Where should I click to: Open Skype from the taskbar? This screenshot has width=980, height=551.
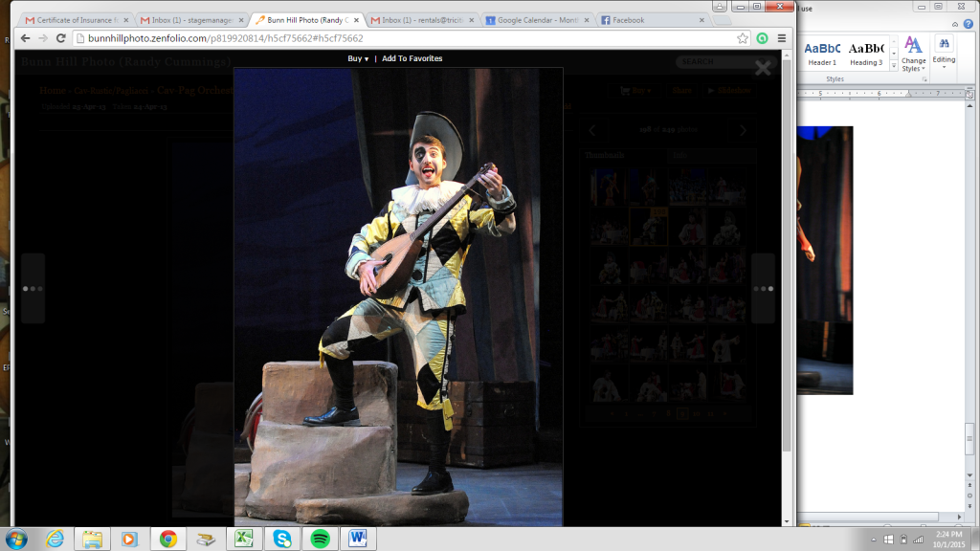[x=281, y=539]
